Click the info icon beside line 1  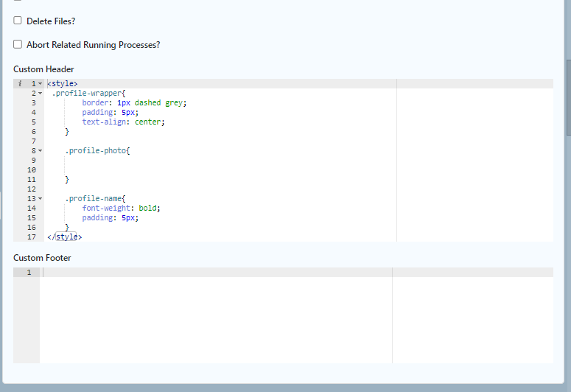(20, 84)
